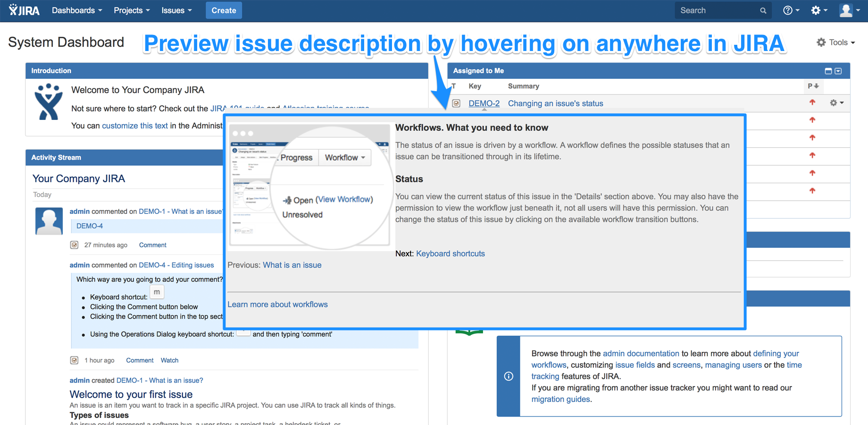Viewport: 868px width, 425px height.
Task: Open the dashboard Tools dropdown
Action: pos(836,42)
